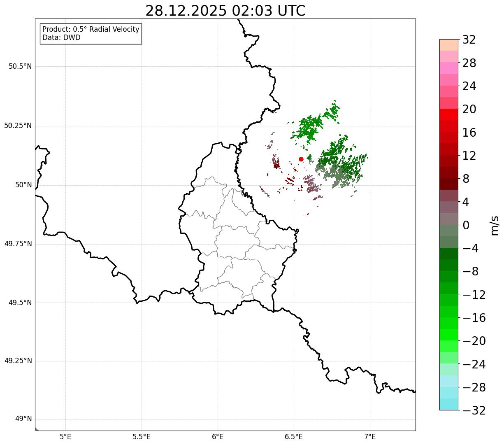Pick the bright red band just below 20

449,114
